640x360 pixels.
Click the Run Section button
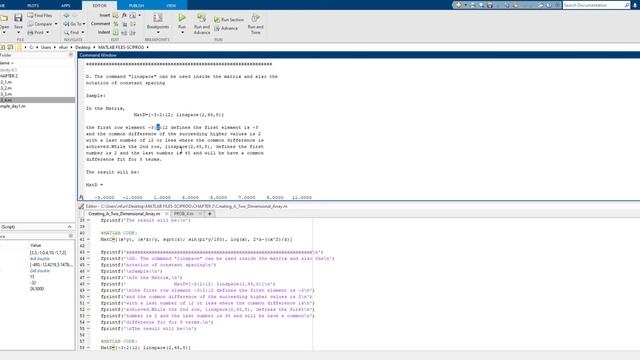coord(229,20)
